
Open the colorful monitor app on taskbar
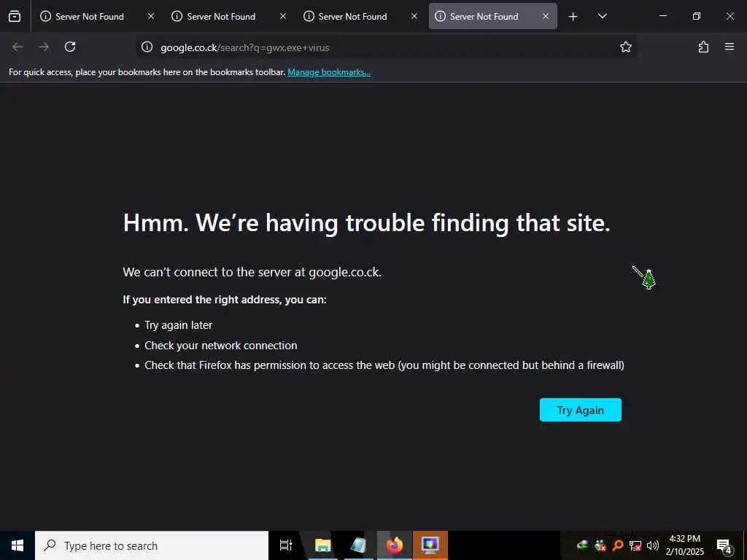coord(430,545)
